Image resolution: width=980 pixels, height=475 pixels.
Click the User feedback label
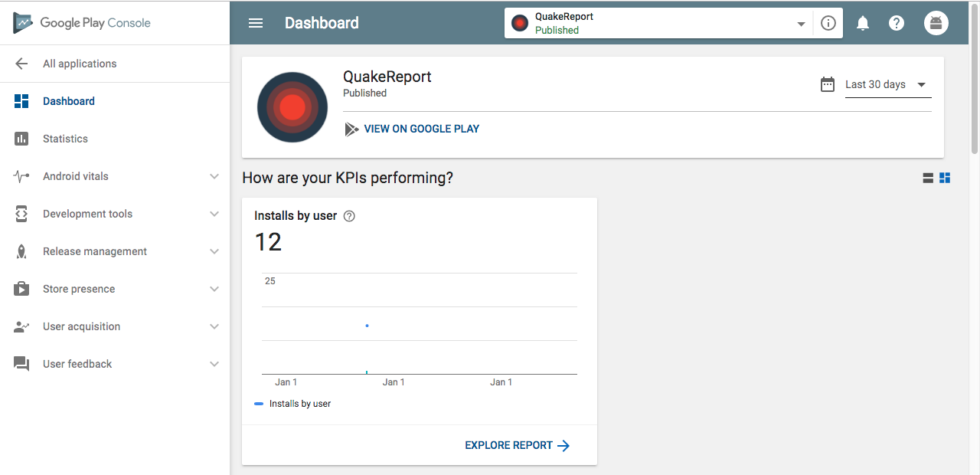click(77, 364)
